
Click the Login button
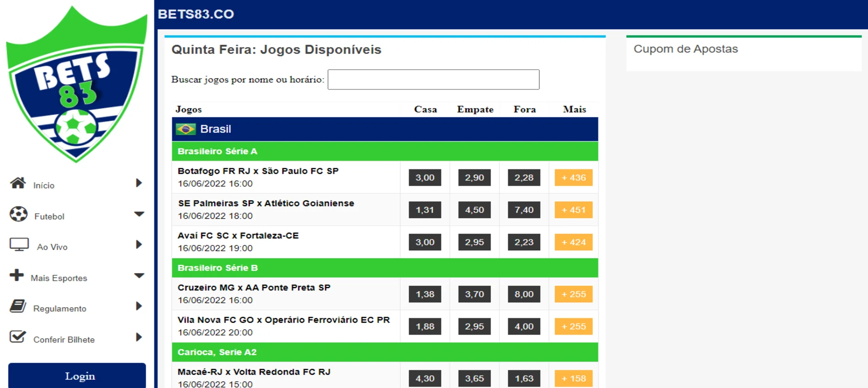click(x=77, y=376)
